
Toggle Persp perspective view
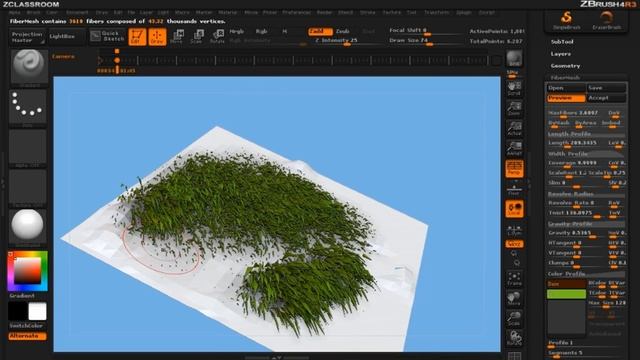click(x=514, y=169)
